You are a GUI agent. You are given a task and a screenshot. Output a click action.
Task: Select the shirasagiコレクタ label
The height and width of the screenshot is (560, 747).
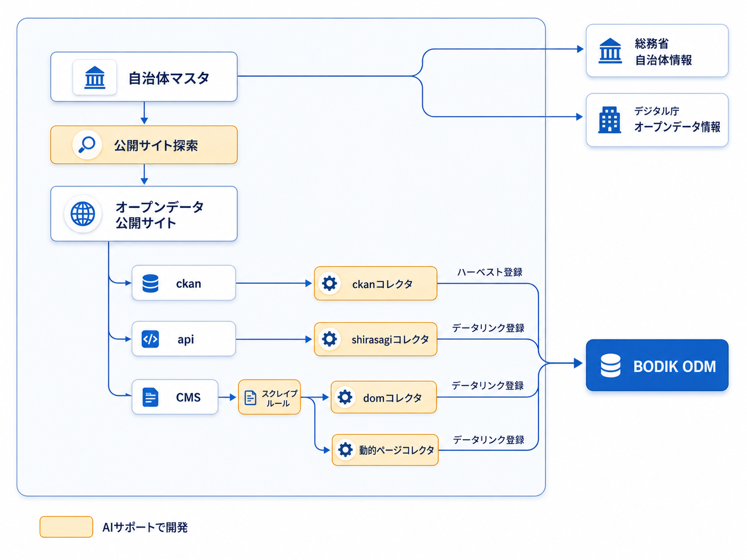click(x=390, y=340)
